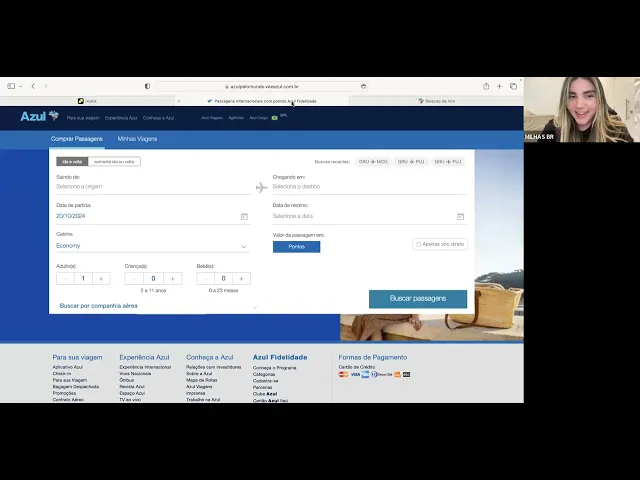Image resolution: width=640 pixels, height=480 pixels.
Task: Increase the Adulto(s) count
Action: 101,278
